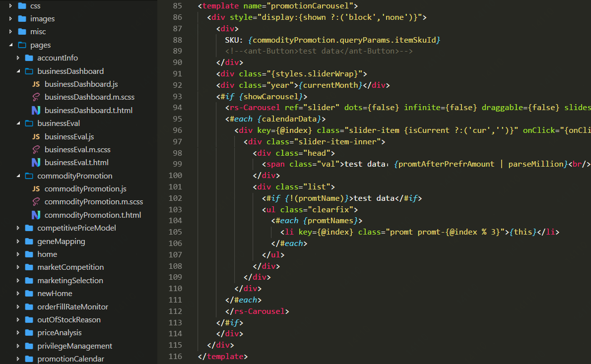The width and height of the screenshot is (591, 364).
Task: Expand the accountInfo folder arrow
Action: pyautogui.click(x=18, y=58)
